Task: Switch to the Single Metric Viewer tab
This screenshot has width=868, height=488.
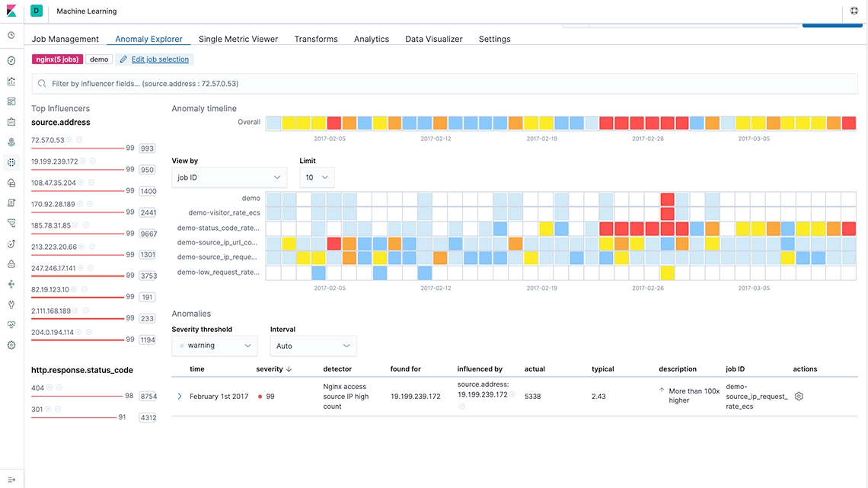Action: pyautogui.click(x=238, y=39)
